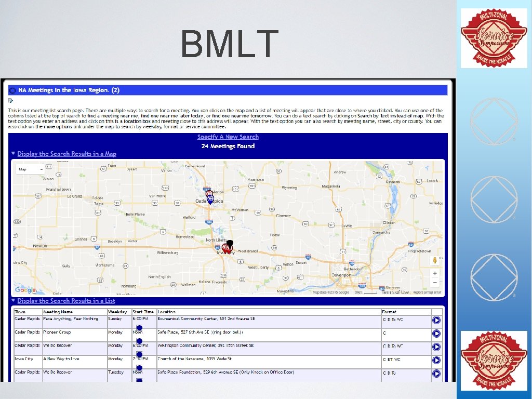
Task: Open details arrow for Tuesday We Do Recover
Action: point(436,373)
